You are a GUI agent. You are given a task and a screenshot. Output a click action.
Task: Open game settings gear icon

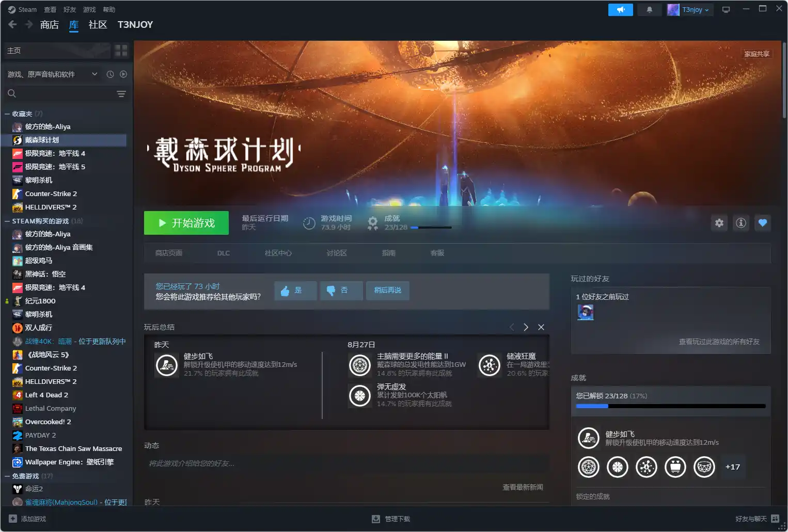point(719,223)
